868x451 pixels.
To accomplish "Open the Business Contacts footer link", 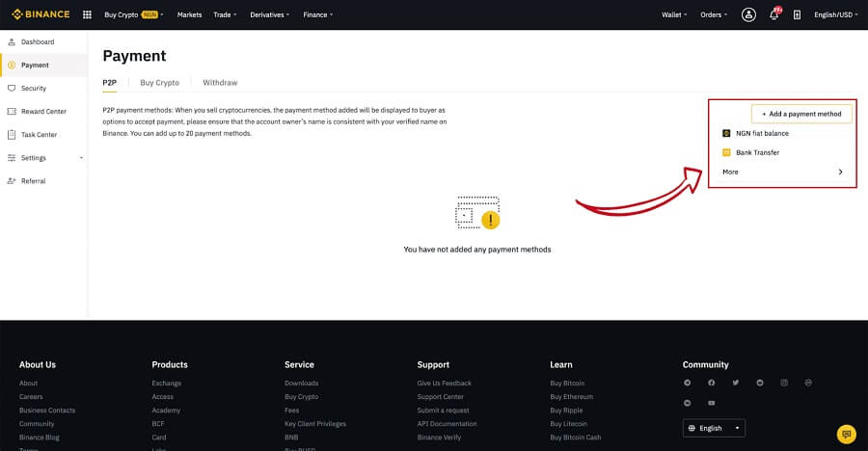I will pyautogui.click(x=47, y=411).
